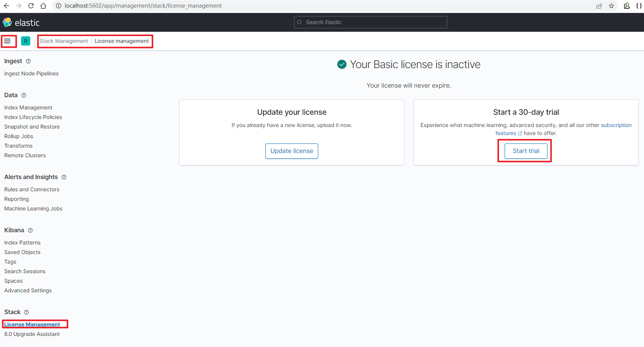Open the main navigation hamburger menu
The image size is (644, 347).
[8, 41]
